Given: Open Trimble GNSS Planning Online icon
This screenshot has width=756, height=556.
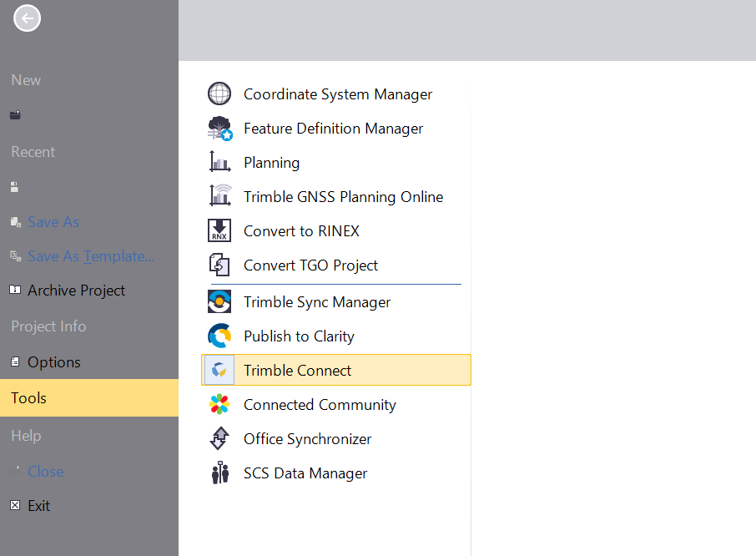Looking at the screenshot, I should pos(219,197).
